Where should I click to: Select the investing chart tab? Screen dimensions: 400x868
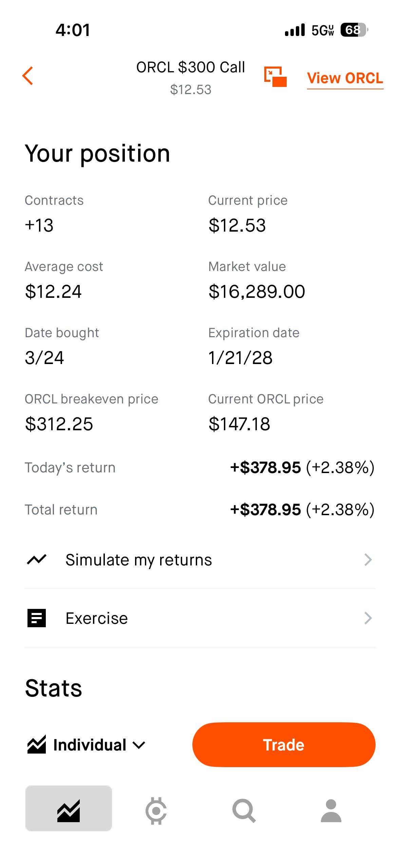(69, 810)
